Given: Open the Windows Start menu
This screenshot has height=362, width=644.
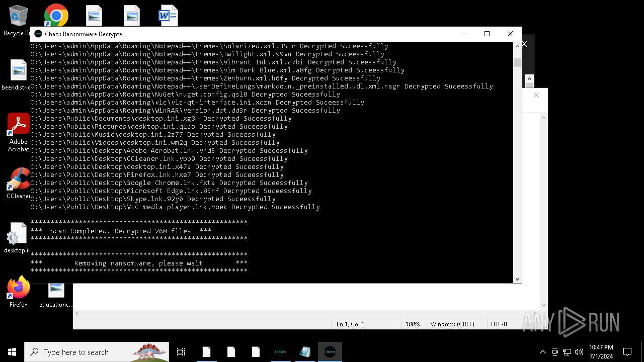Looking at the screenshot, I should coord(12,352).
